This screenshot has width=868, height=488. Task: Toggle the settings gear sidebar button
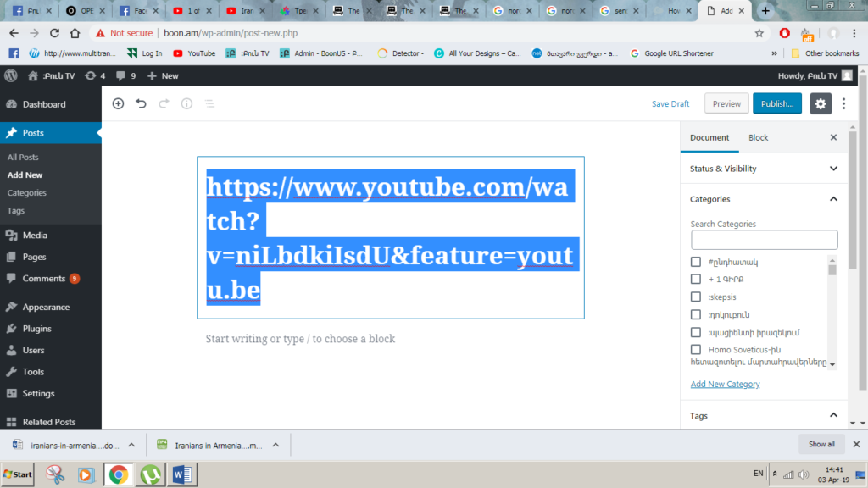point(821,103)
